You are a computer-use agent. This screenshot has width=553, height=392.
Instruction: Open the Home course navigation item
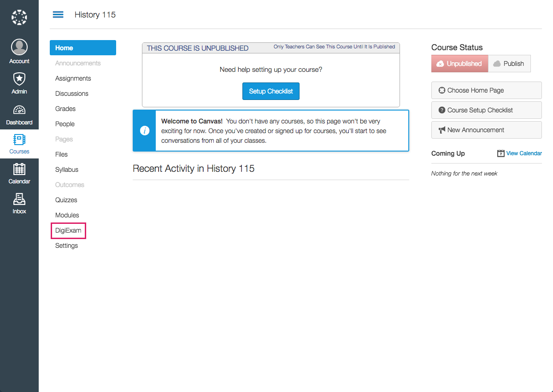[x=83, y=48]
